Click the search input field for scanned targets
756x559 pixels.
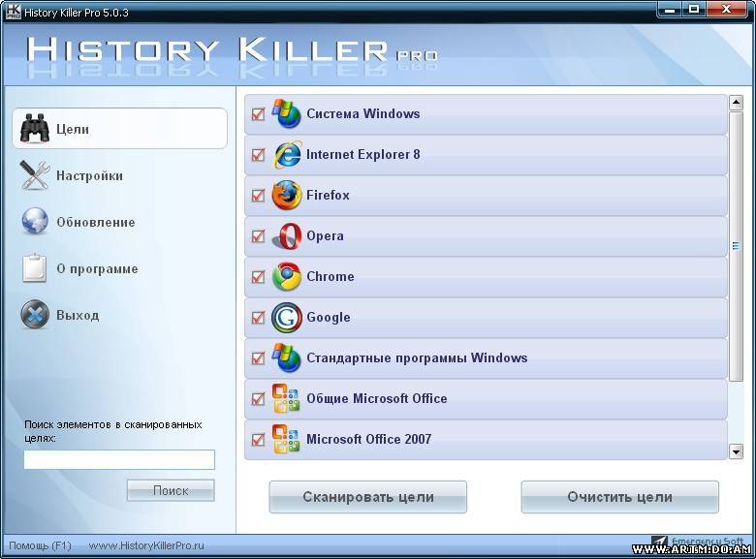pos(119,460)
